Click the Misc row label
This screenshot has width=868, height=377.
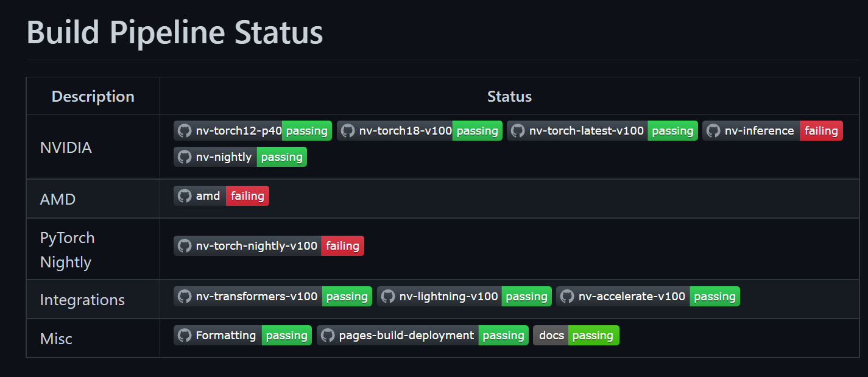(56, 339)
